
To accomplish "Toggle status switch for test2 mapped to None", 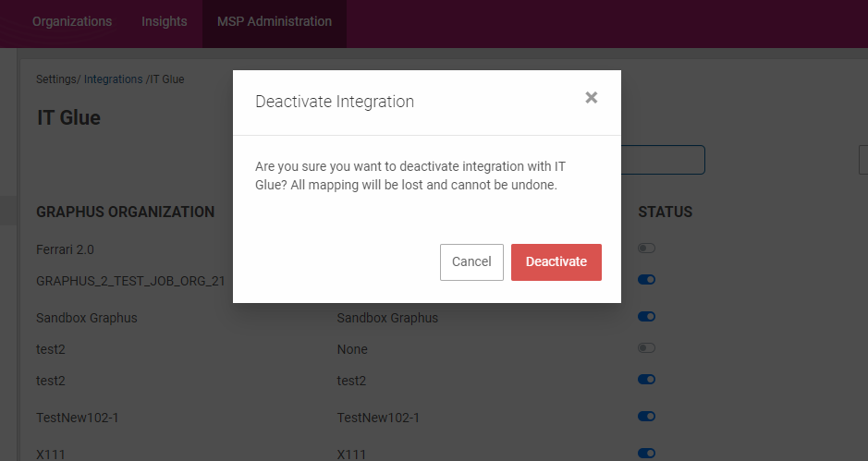I will (646, 347).
